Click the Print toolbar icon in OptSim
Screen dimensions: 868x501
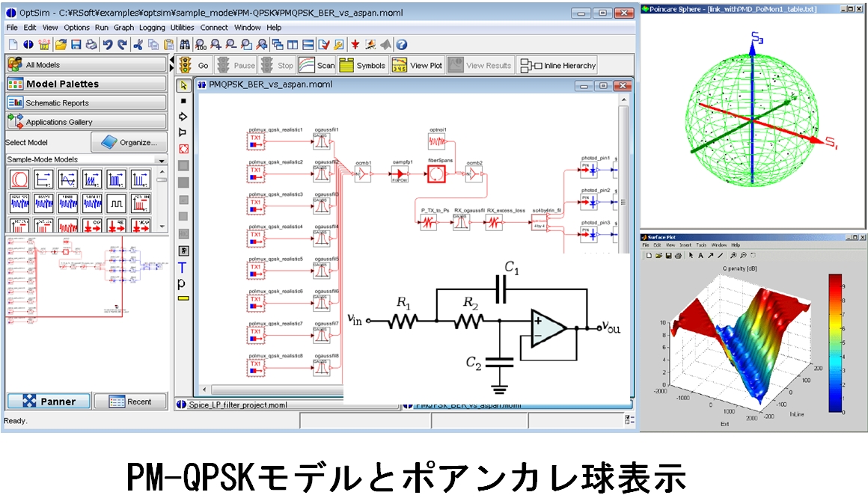point(91,45)
